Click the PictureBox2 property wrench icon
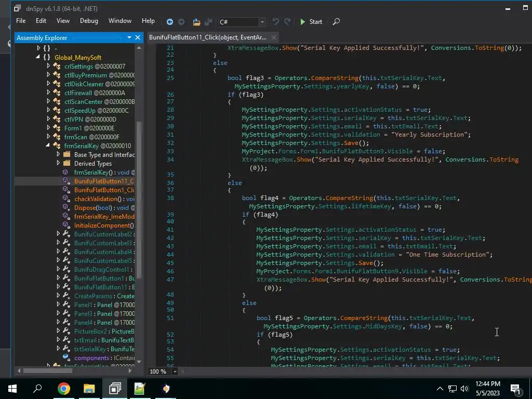Screen dimensions: 532x399 [x=66, y=331]
